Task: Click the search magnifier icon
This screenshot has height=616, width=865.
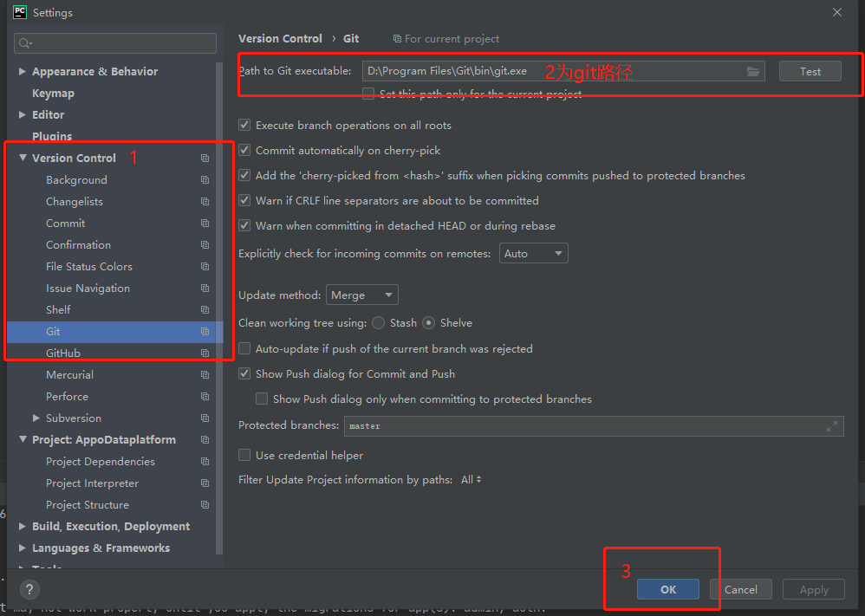Action: coord(25,43)
